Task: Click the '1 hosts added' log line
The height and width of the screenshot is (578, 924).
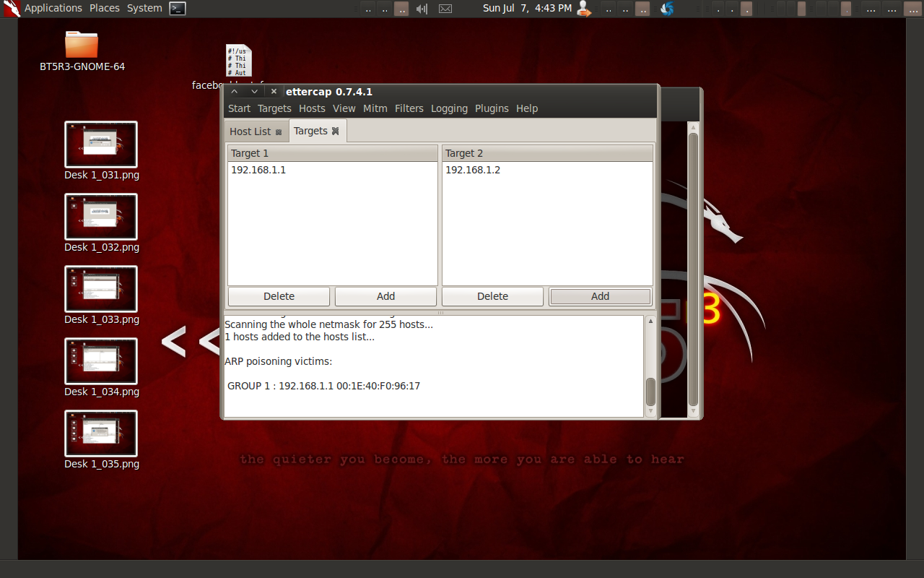Action: [300, 337]
